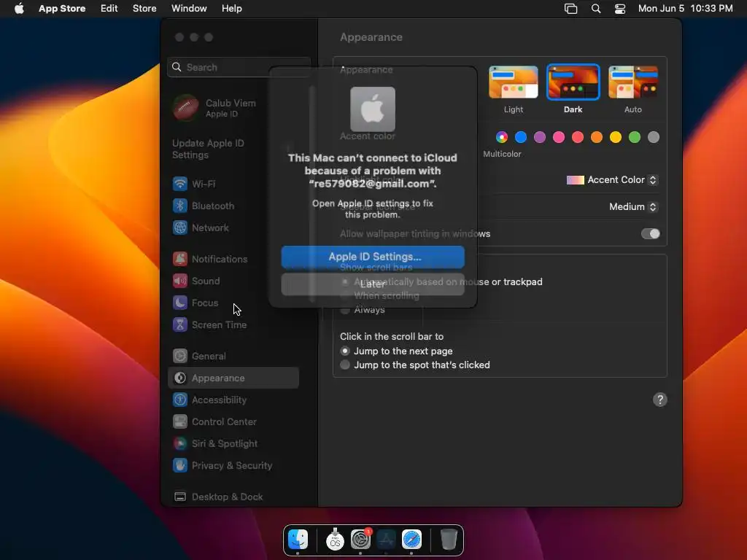
Task: Click the Stage Manager windows menu bar icon
Action: pyautogui.click(x=570, y=9)
